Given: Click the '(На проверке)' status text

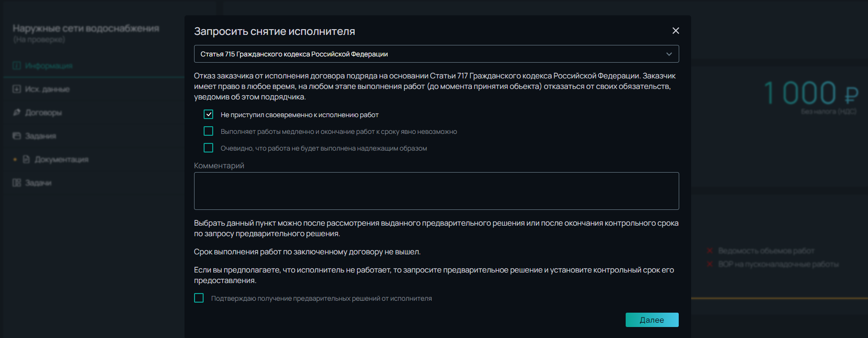Looking at the screenshot, I should (39, 40).
